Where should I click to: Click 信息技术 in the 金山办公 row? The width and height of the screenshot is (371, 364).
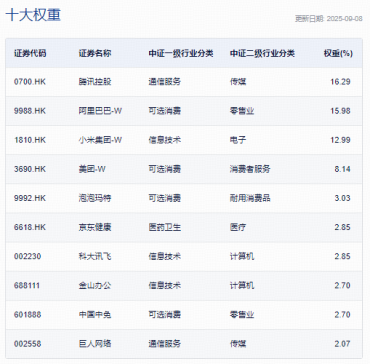[x=165, y=286]
